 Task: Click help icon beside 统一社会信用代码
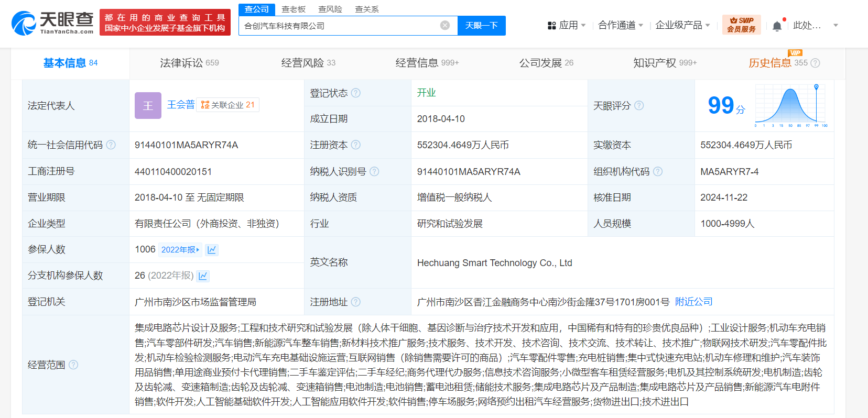click(111, 145)
